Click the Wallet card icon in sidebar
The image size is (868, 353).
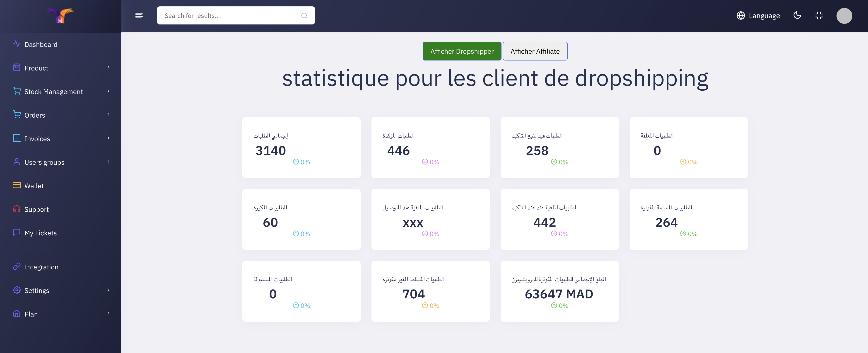click(x=17, y=185)
